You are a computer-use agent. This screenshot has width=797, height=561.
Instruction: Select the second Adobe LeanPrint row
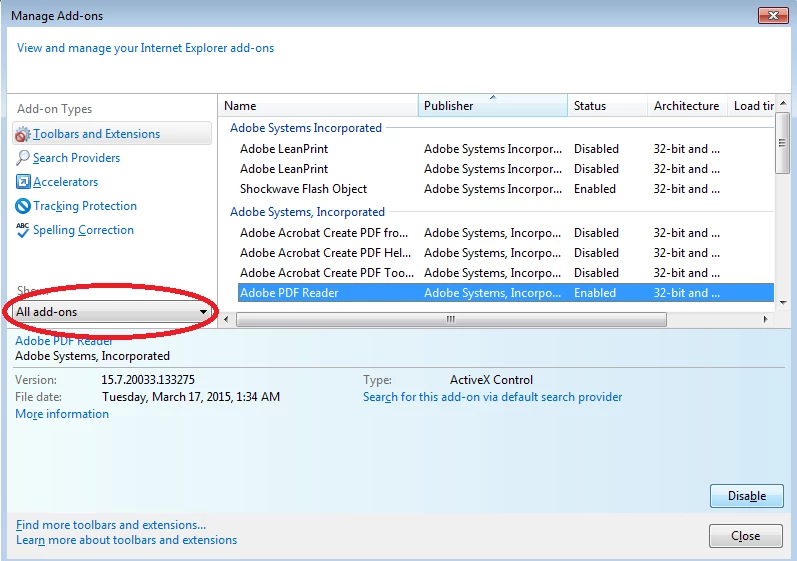[506, 169]
